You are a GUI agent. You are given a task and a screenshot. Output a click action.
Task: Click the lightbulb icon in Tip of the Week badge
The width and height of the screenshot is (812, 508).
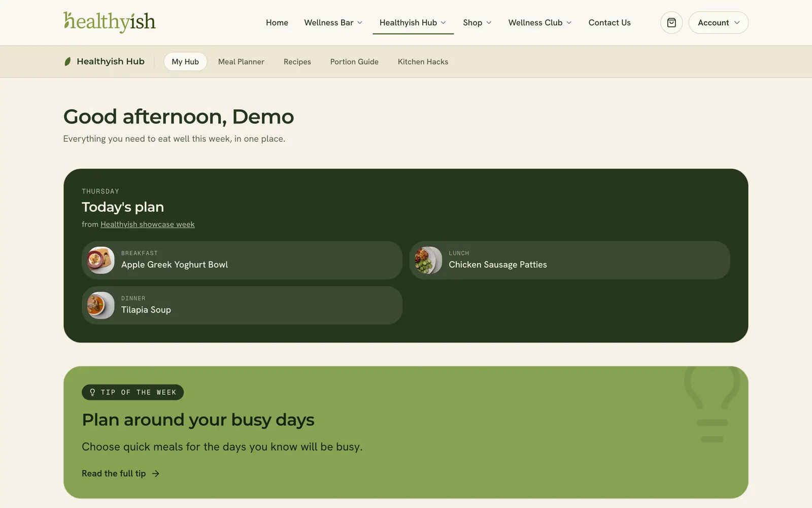pyautogui.click(x=92, y=392)
